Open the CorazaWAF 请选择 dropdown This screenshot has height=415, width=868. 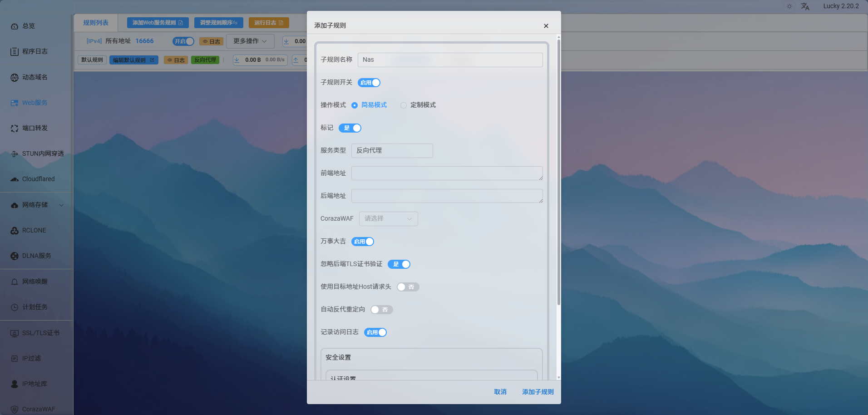[388, 219]
